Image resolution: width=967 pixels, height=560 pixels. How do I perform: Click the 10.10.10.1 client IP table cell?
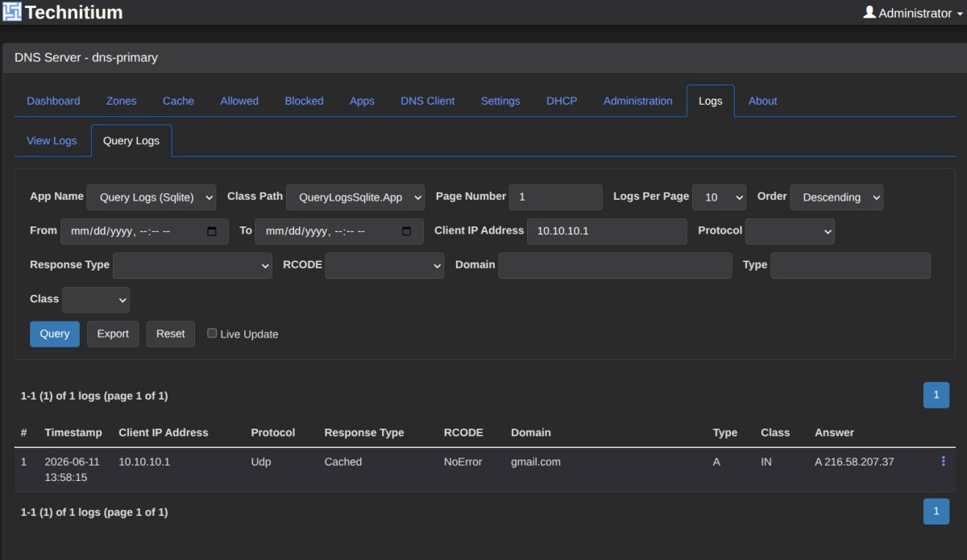click(x=144, y=462)
